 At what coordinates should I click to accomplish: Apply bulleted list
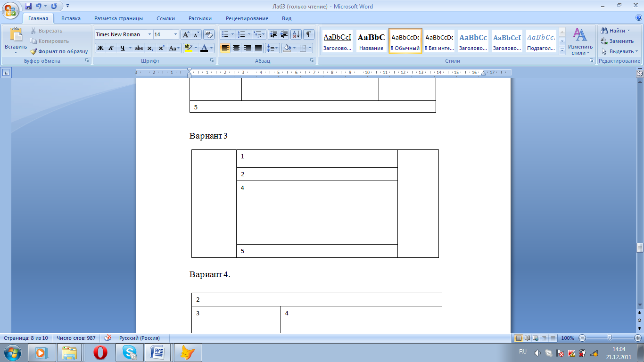(225, 34)
